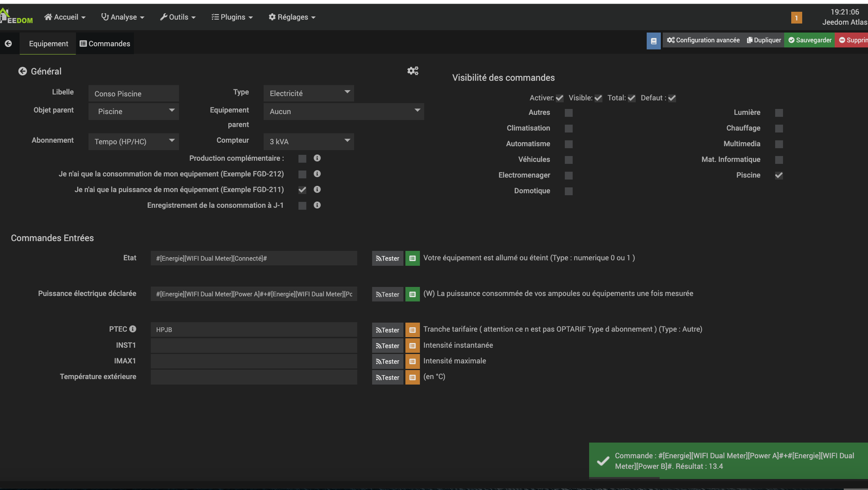Click info icon beside Production complémentaire
Screen dimensions: 868x490
[x=317, y=158]
